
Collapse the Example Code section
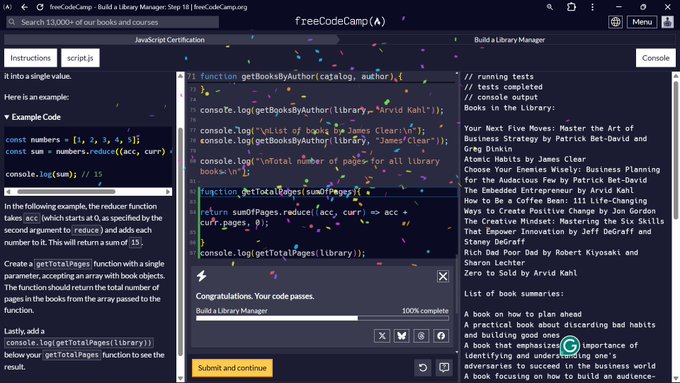33,117
